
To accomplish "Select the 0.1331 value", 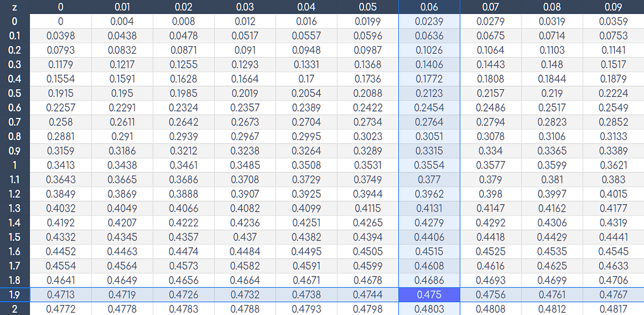I will click(306, 65).
